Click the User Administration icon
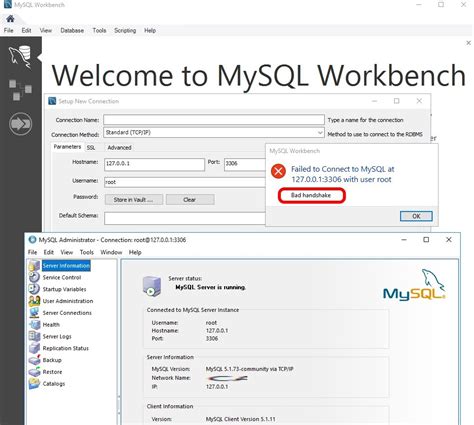 (34, 301)
